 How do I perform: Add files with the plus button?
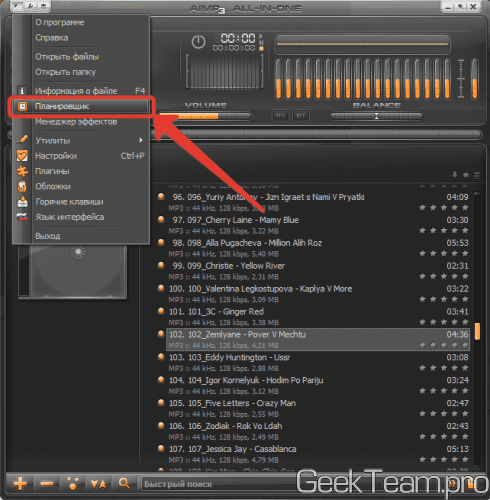click(21, 483)
